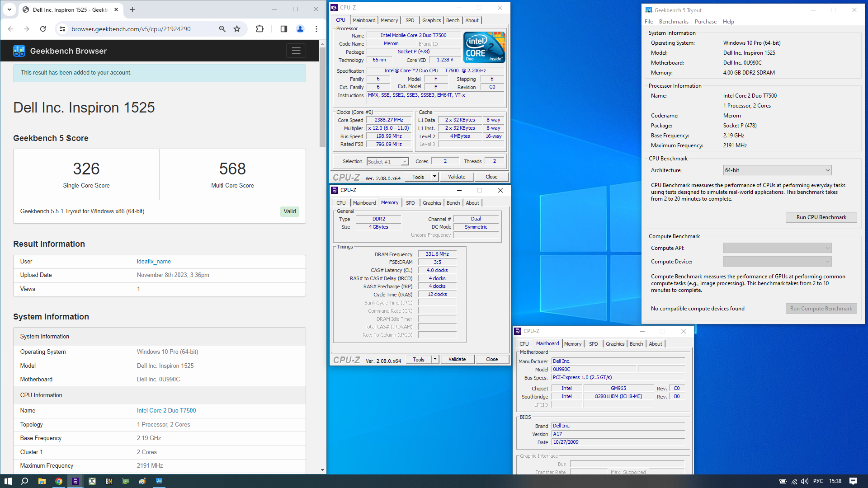Open the File menu in Geekbench 5

click(x=649, y=22)
